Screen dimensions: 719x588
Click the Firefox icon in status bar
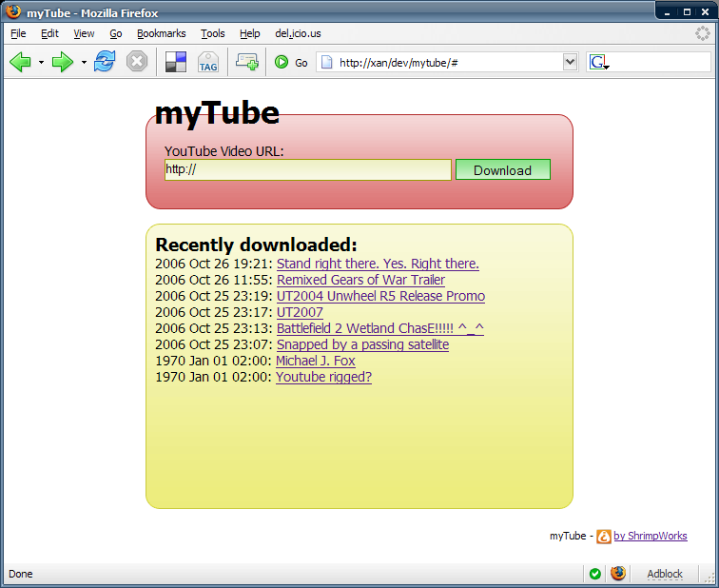tap(618, 574)
